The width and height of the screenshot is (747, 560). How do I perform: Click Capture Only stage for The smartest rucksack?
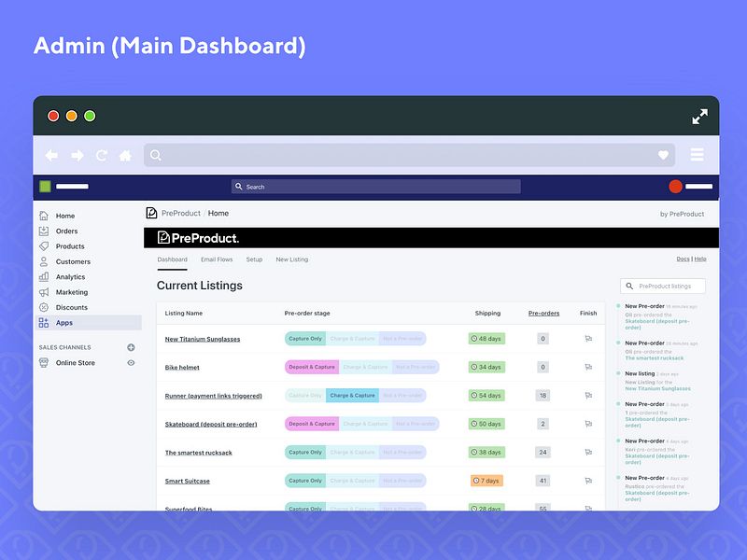pyautogui.click(x=305, y=452)
